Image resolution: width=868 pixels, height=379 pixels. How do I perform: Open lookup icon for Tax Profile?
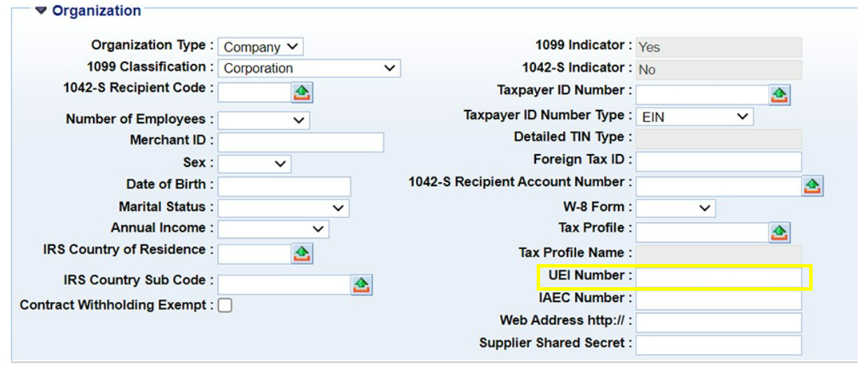pyautogui.click(x=780, y=232)
